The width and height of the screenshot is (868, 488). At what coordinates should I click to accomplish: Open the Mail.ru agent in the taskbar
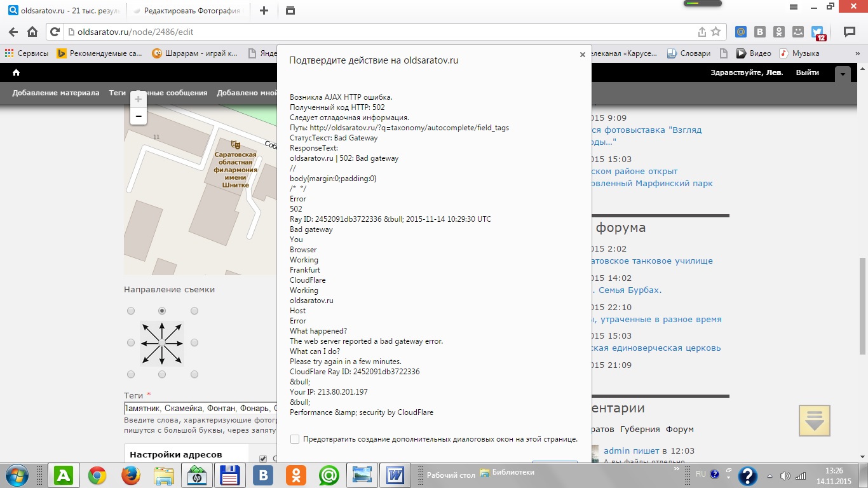click(x=329, y=475)
